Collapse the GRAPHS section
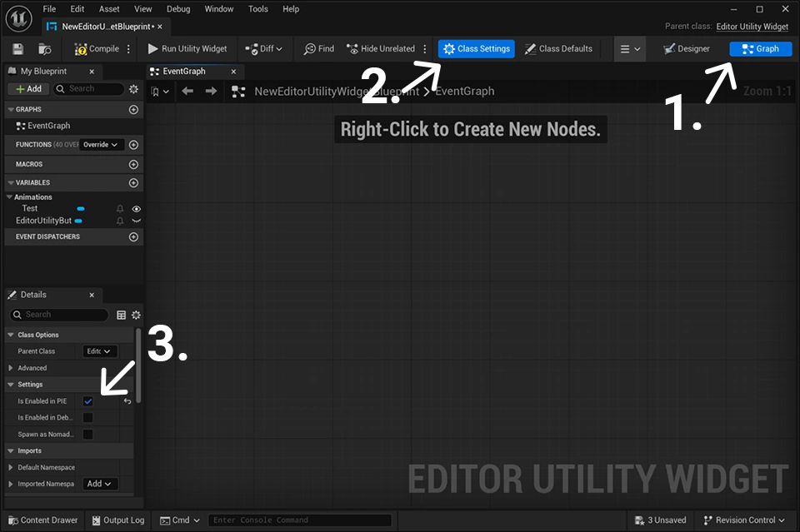Viewport: 800px width, 532px height. 11,110
